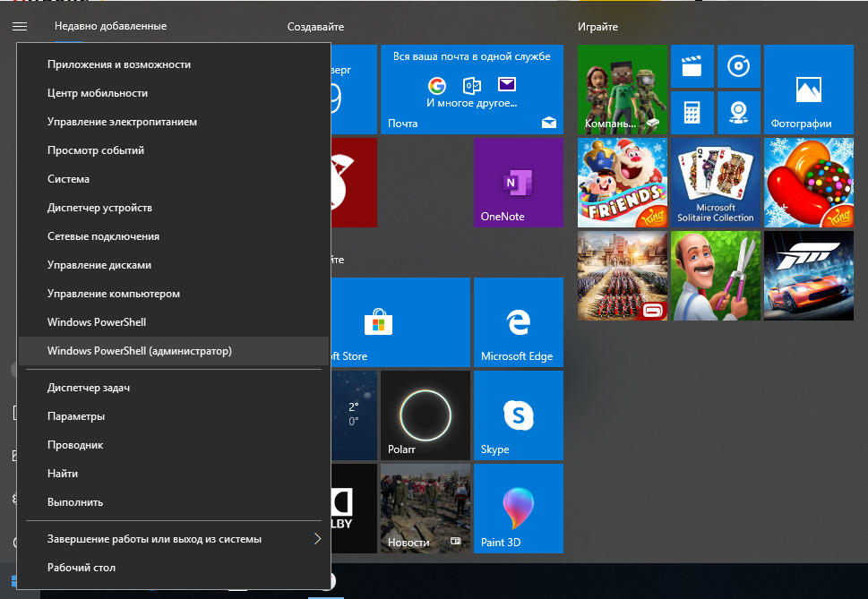Open the Paint 3D tile
868x599 pixels.
coord(518,508)
